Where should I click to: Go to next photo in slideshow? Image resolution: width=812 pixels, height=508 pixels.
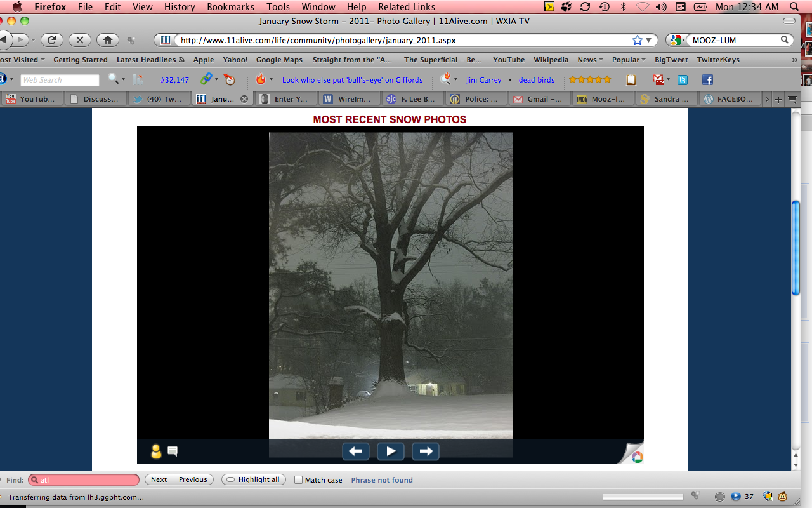coord(426,451)
